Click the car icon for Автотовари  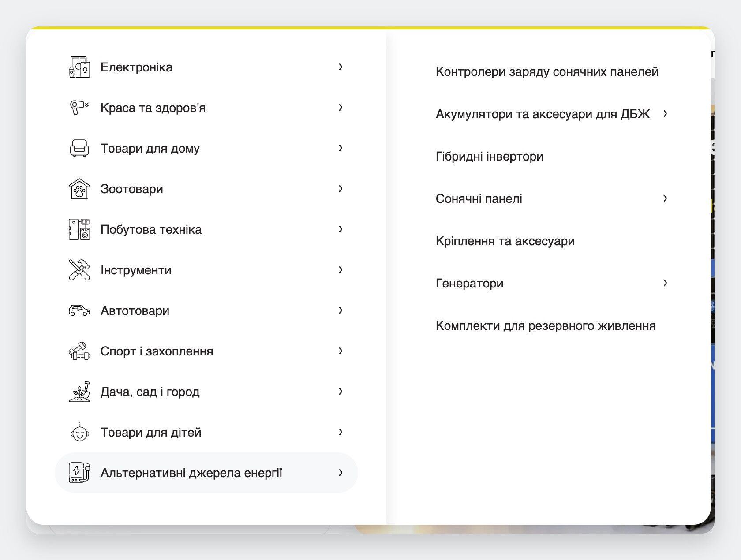pos(79,310)
